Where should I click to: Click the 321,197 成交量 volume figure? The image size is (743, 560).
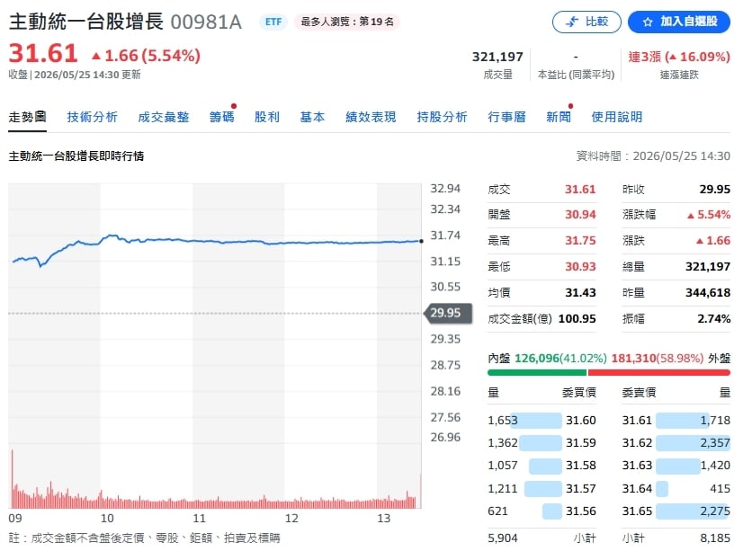click(497, 58)
